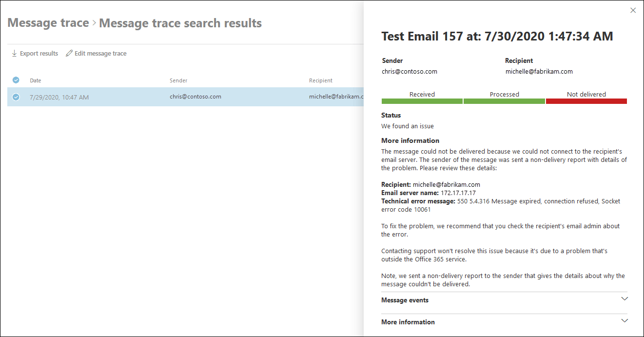
Task: Expand the More information section chevron
Action: [x=624, y=320]
